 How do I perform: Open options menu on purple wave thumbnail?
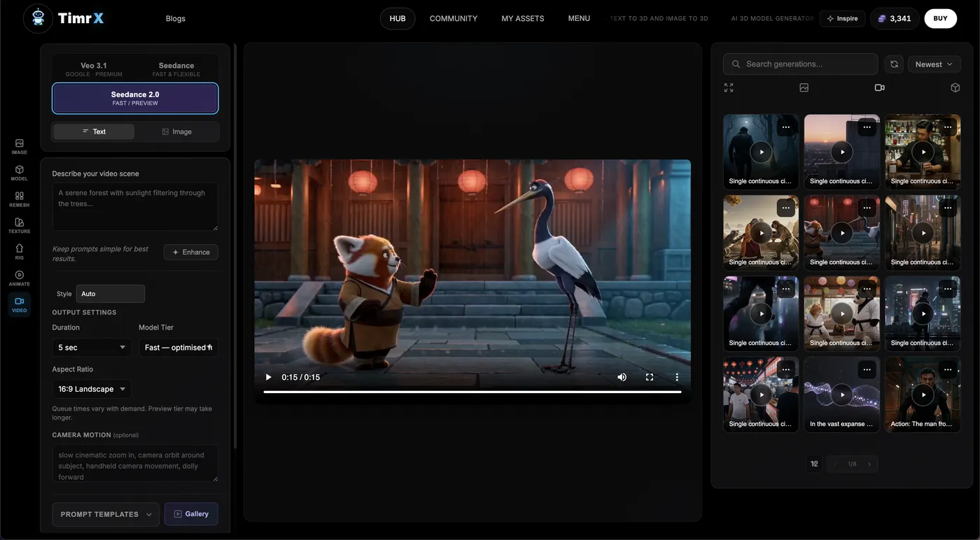(867, 370)
